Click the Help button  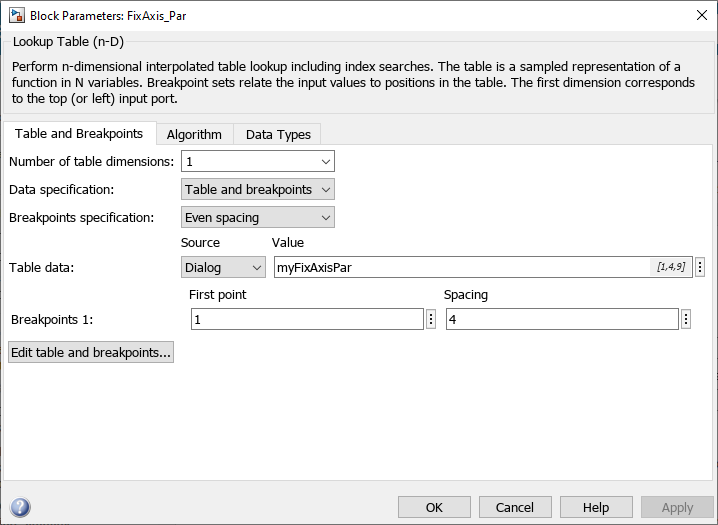click(596, 507)
